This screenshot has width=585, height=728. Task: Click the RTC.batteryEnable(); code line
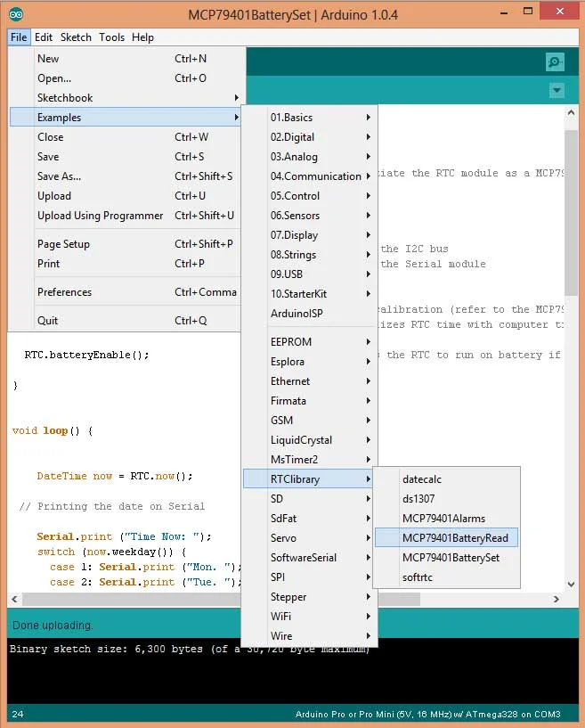click(x=86, y=355)
